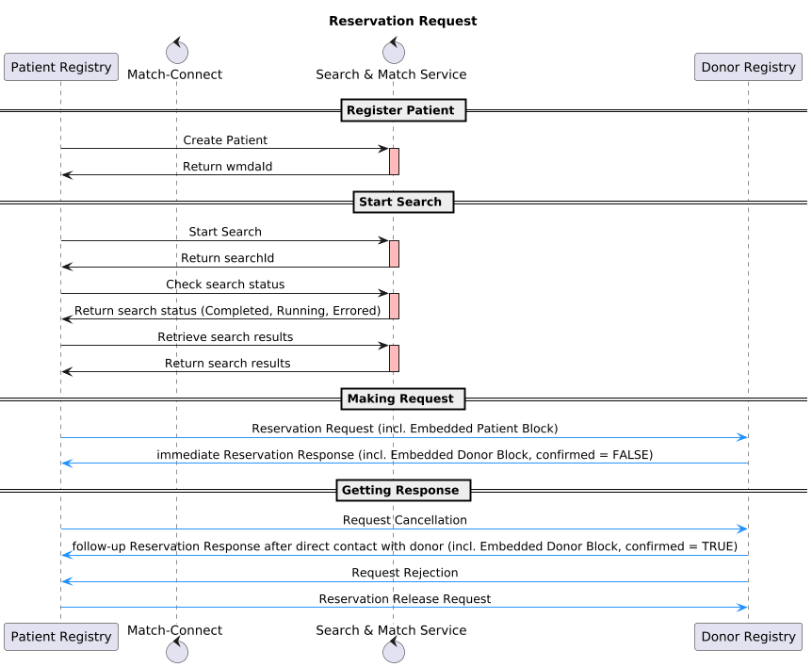
Task: Click the Reservation Release Request message label
Action: (x=404, y=599)
